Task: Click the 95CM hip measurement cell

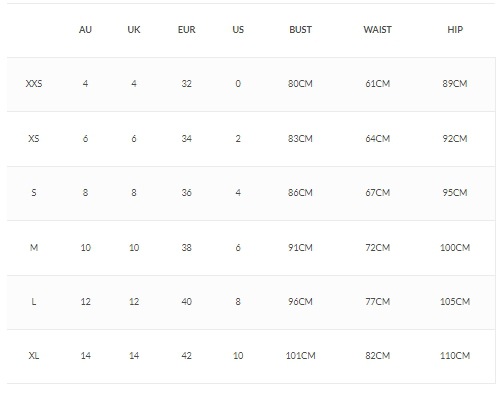Action: (x=455, y=193)
